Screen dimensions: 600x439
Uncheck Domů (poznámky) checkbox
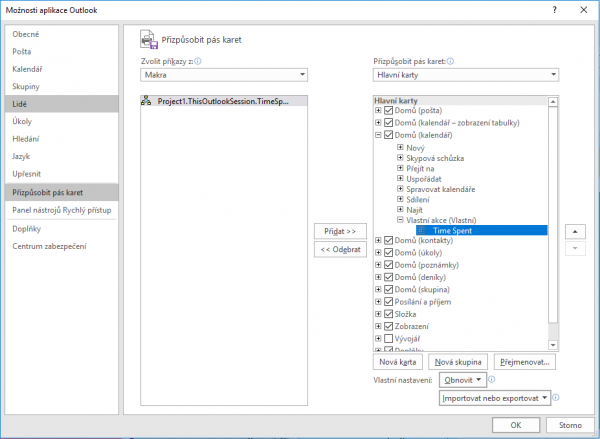click(x=388, y=265)
